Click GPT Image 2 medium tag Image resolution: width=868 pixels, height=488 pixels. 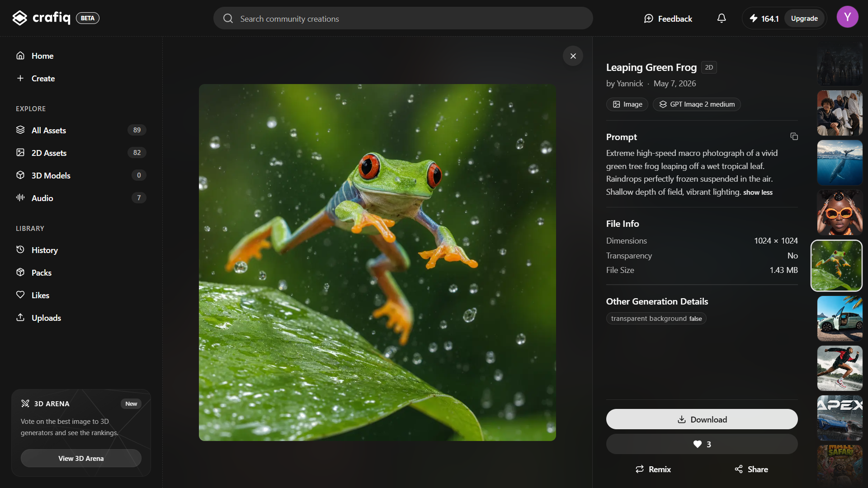pos(697,104)
